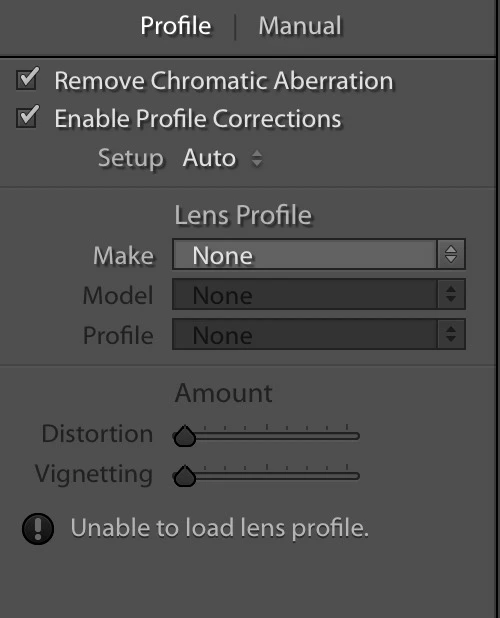Click the Distortion slider handle
Screen dimensions: 500x618
click(x=184, y=436)
